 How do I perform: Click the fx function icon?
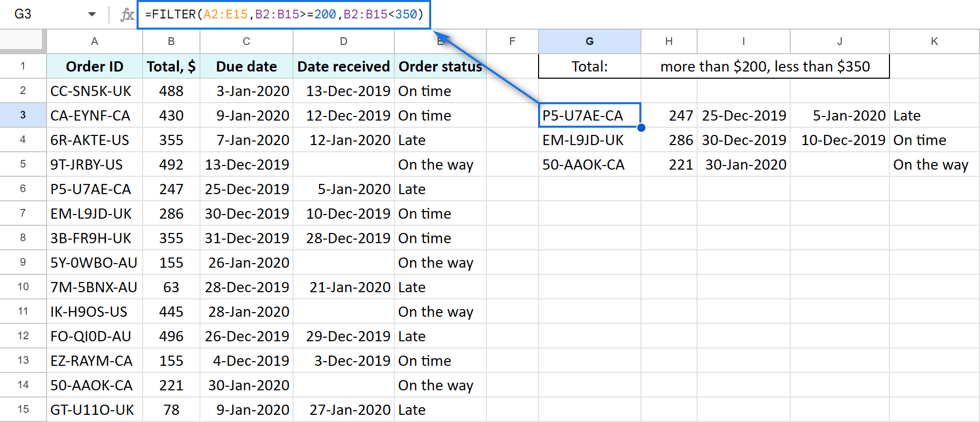click(127, 15)
